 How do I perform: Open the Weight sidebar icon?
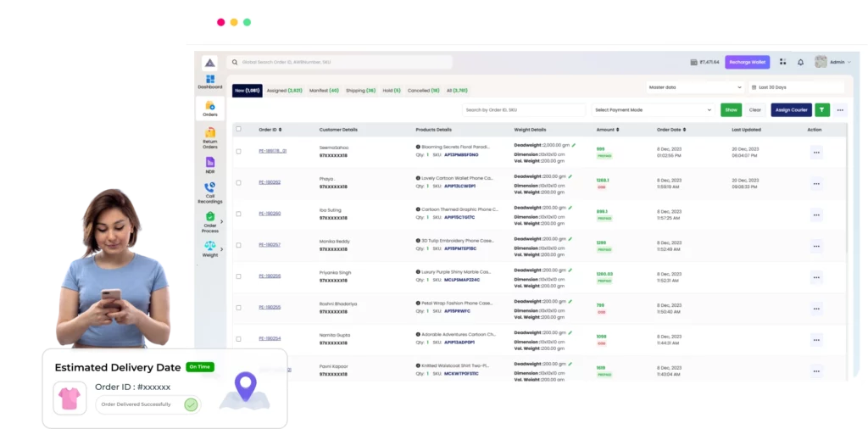click(210, 245)
